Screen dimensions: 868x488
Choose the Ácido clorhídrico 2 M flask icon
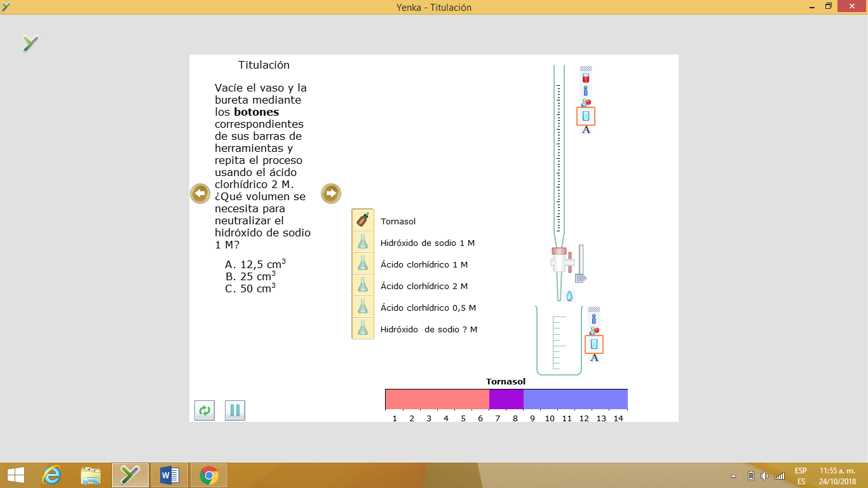click(x=363, y=285)
